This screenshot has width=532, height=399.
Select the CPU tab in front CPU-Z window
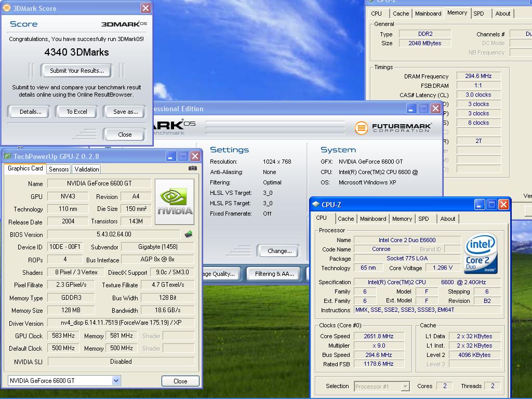tap(321, 218)
